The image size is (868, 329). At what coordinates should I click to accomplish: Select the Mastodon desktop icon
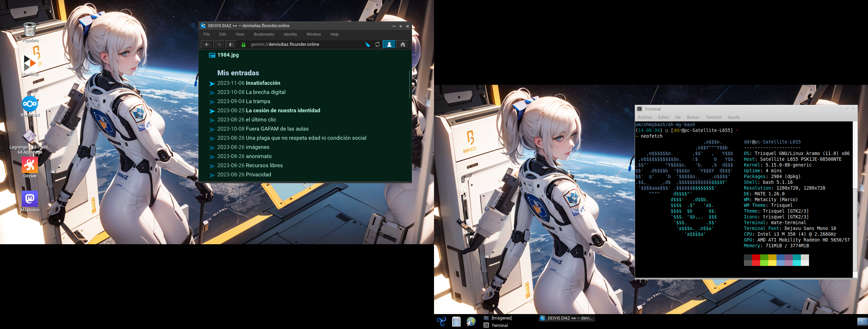point(30,201)
